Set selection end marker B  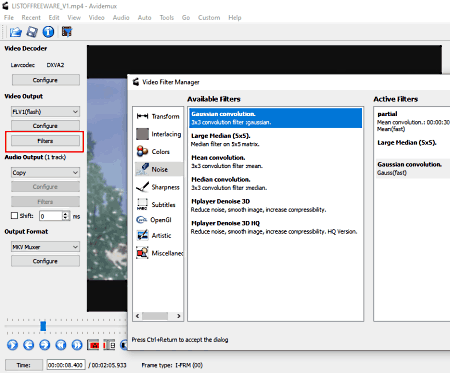point(109,345)
